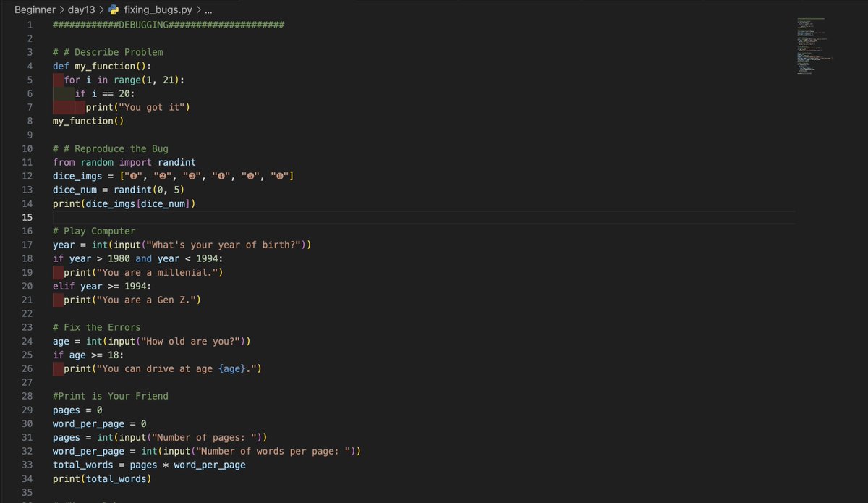The image size is (868, 503).
Task: Click the 'word_per_page = 0' line
Action: click(x=100, y=423)
